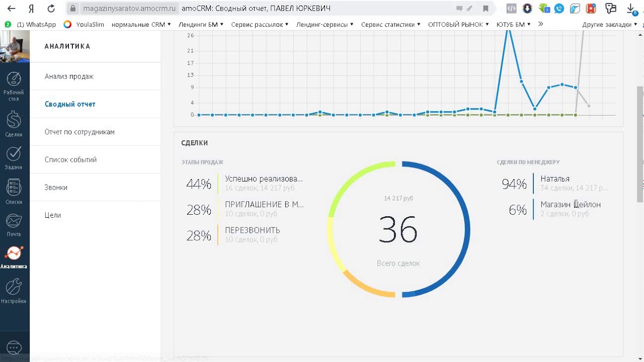Expand Сервис статистики bookmarks folder

pos(390,24)
